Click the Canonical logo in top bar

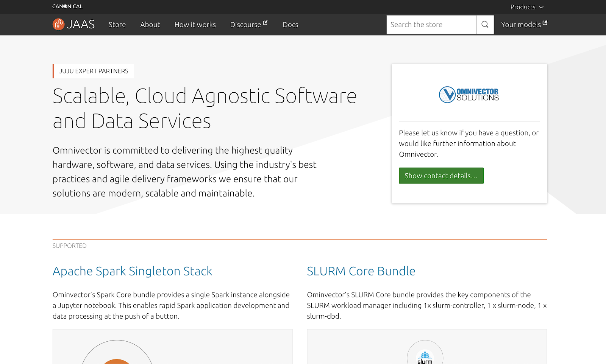pos(67,6)
